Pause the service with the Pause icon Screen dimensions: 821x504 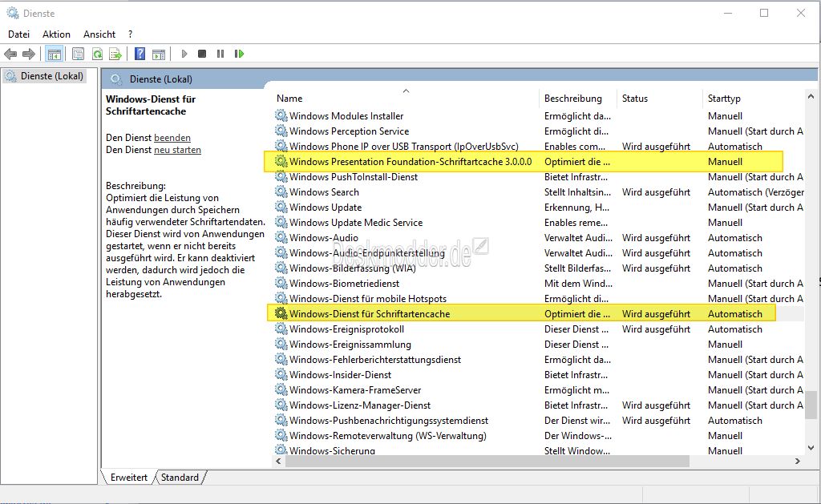[220, 54]
